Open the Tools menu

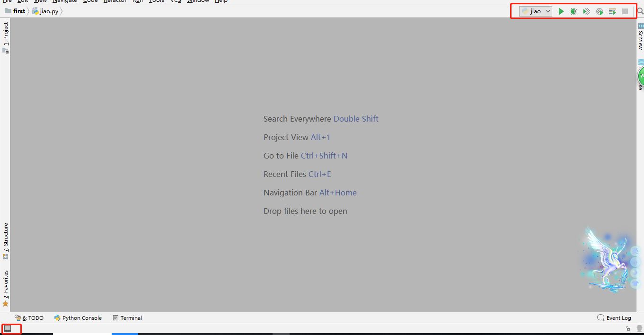coord(157,1)
